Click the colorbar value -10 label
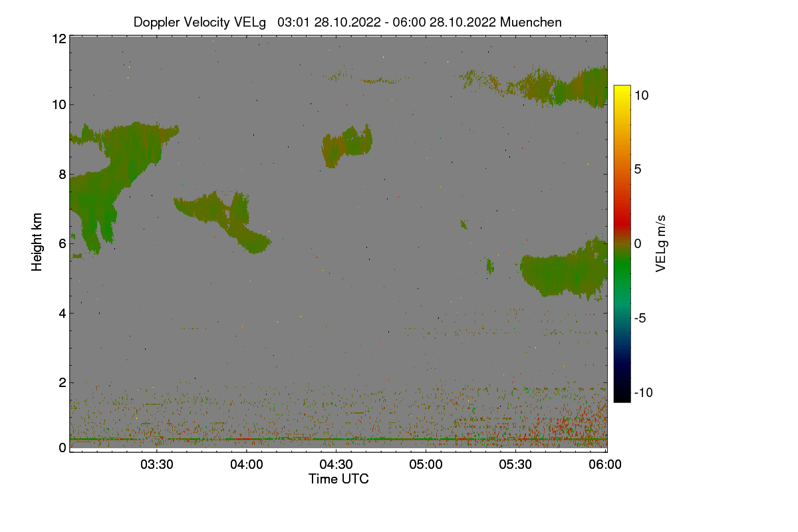This screenshot has width=798, height=532. [x=644, y=392]
